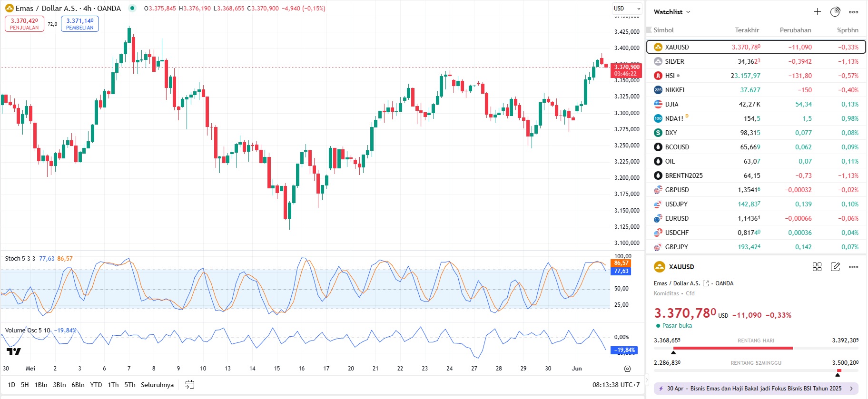Click the grid layout icon beside XAUUSD
The height and width of the screenshot is (399, 868).
[x=817, y=267]
